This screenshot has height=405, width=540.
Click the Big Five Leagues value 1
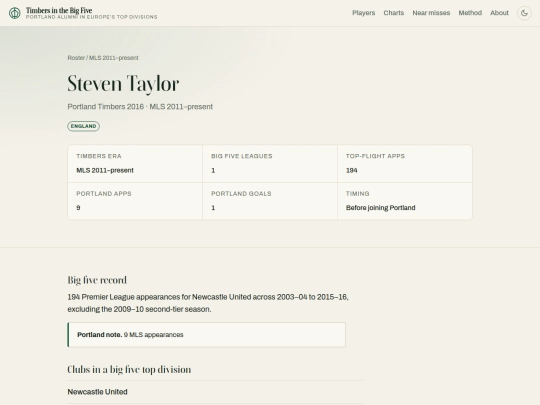(213, 170)
